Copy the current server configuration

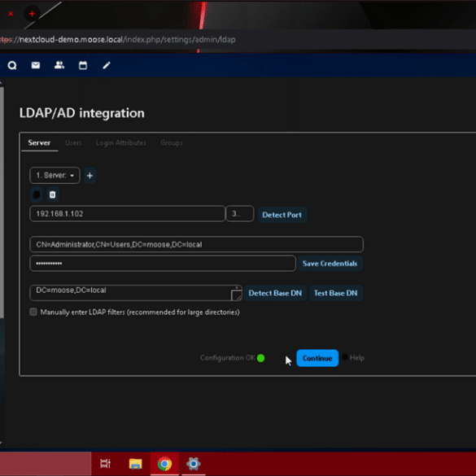tap(37, 194)
